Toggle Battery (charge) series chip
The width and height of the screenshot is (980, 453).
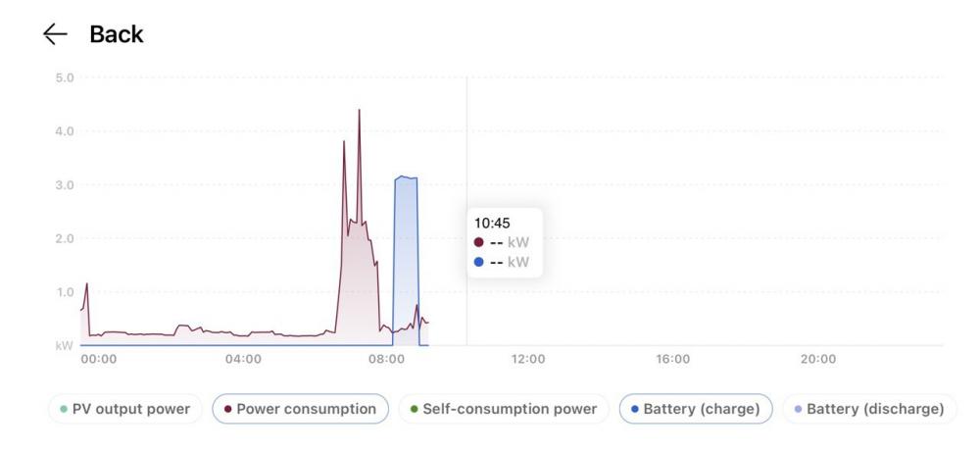[x=696, y=409]
